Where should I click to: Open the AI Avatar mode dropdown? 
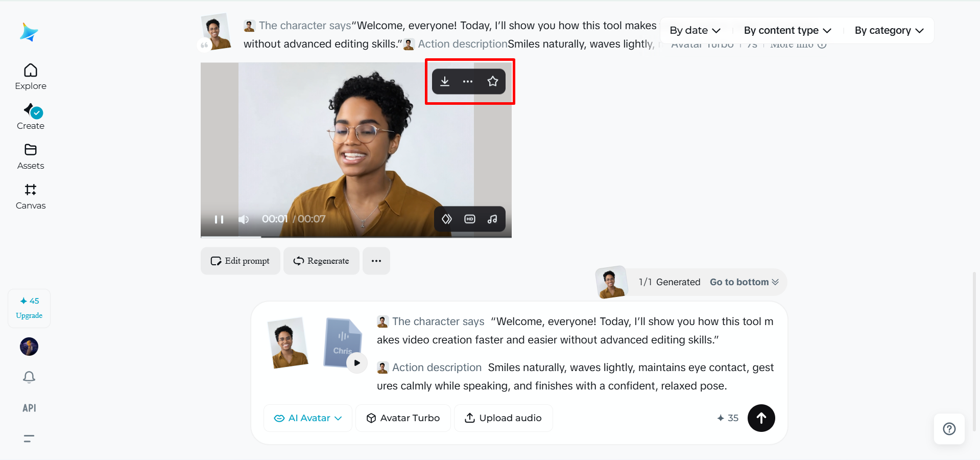click(x=308, y=418)
